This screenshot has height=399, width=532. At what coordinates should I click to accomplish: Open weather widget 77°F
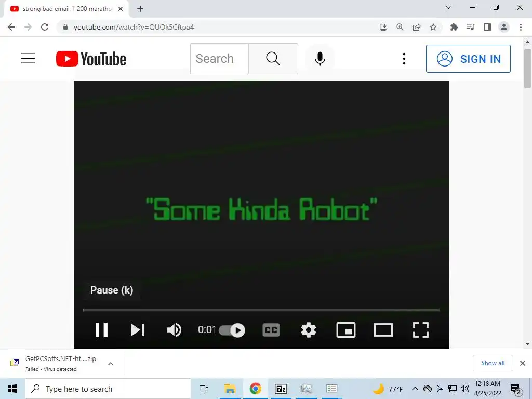click(x=388, y=389)
